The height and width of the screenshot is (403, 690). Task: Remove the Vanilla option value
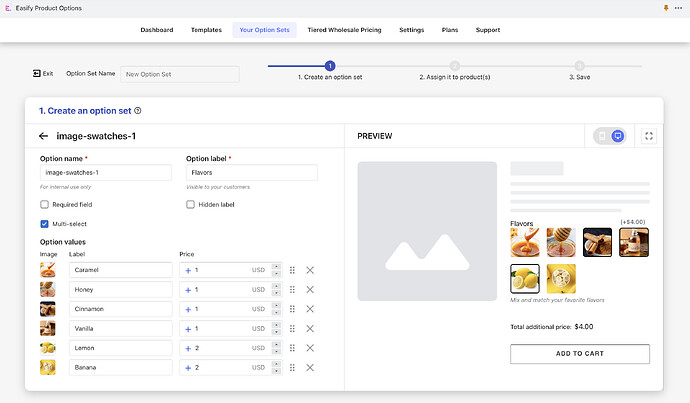pyautogui.click(x=310, y=329)
